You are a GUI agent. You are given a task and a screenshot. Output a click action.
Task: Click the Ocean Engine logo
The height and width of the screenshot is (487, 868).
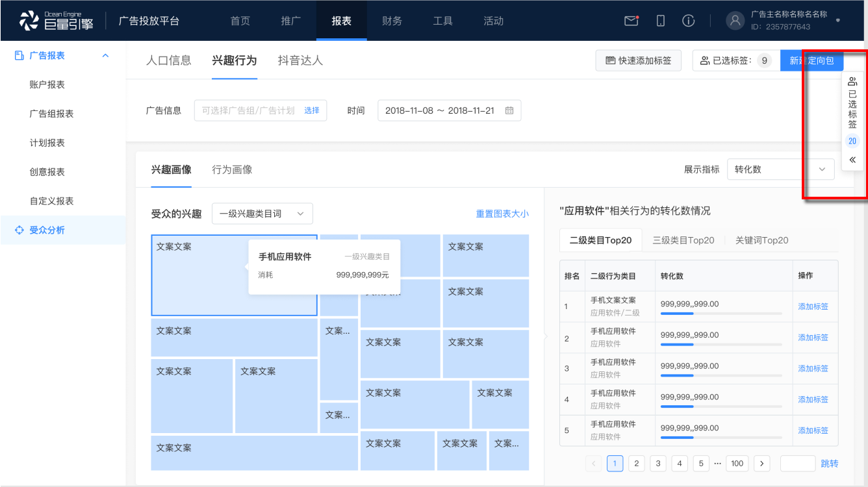point(57,21)
